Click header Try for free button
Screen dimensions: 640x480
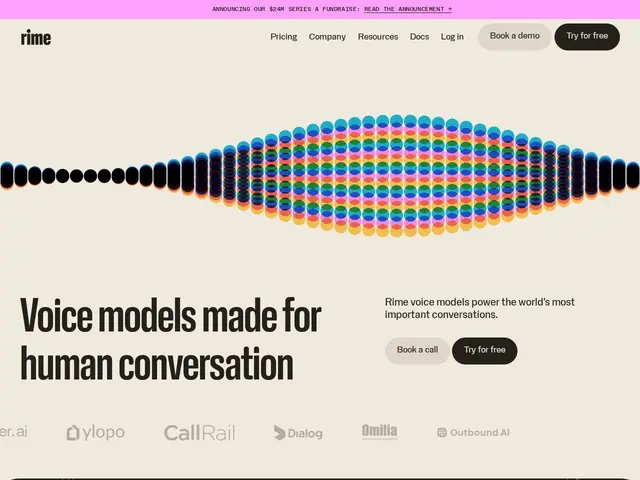(x=587, y=37)
